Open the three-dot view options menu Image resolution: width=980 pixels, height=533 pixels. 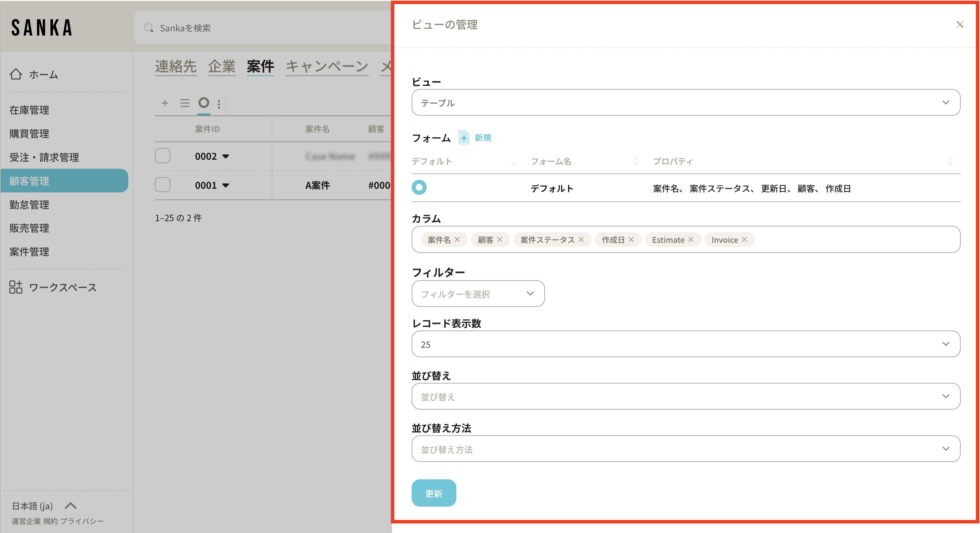219,104
